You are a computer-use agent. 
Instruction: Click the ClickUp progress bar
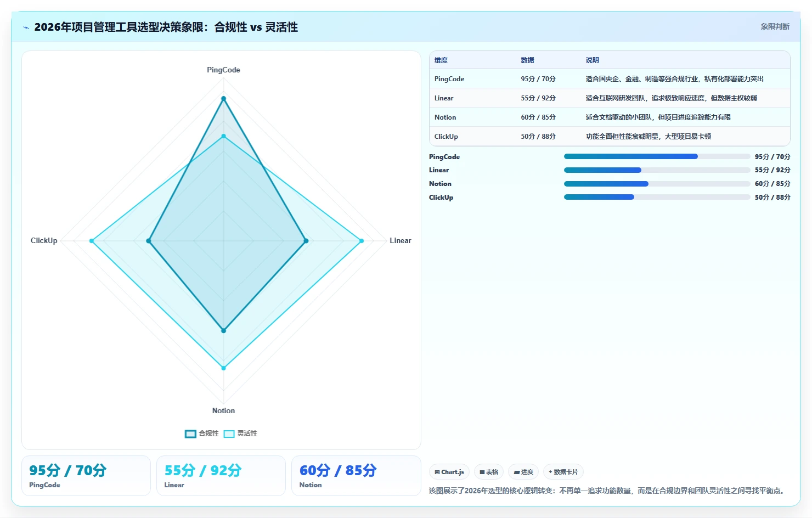point(657,197)
